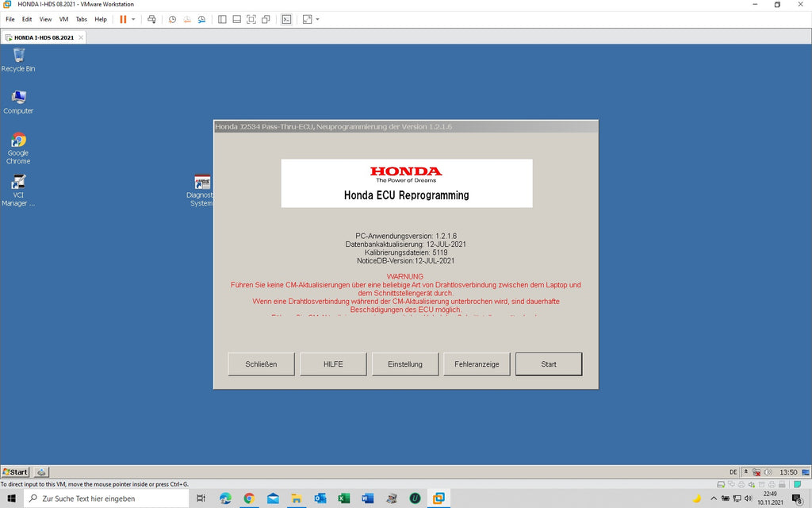
Task: Open Task View on host taskbar
Action: point(201,498)
